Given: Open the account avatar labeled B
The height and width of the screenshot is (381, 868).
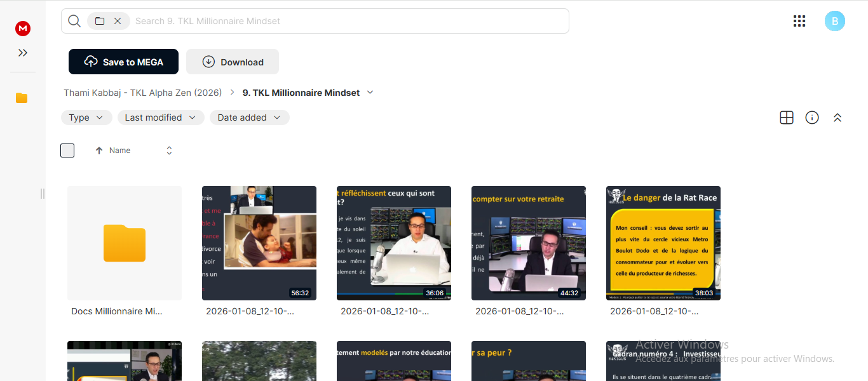Looking at the screenshot, I should [x=835, y=21].
